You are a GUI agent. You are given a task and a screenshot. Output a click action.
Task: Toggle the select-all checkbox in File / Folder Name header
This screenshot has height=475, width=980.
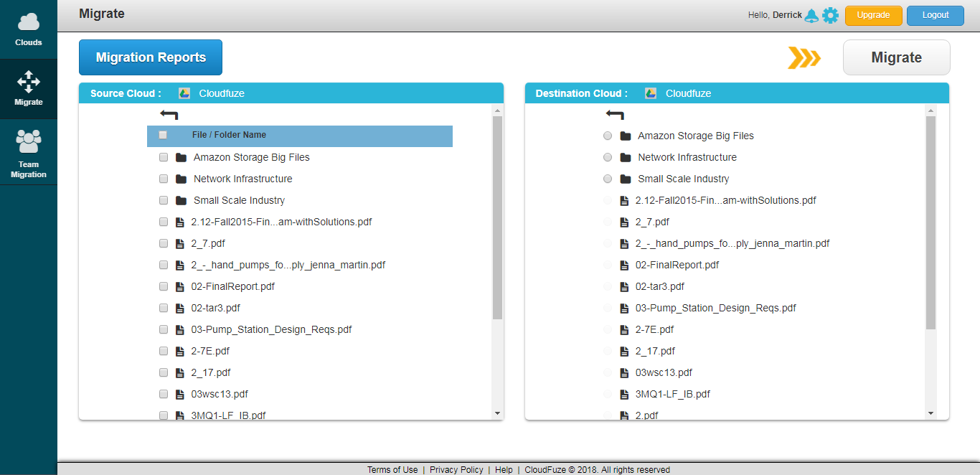tap(163, 135)
